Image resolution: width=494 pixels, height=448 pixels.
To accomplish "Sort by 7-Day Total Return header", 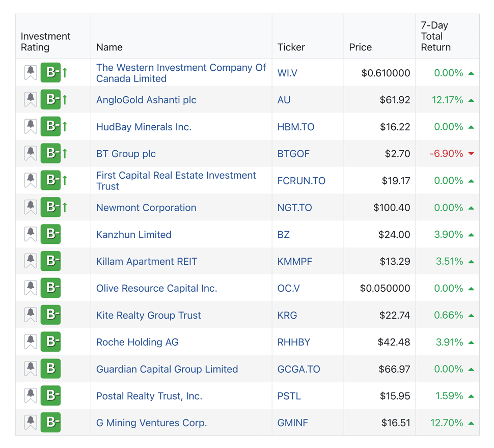I will coord(435,36).
